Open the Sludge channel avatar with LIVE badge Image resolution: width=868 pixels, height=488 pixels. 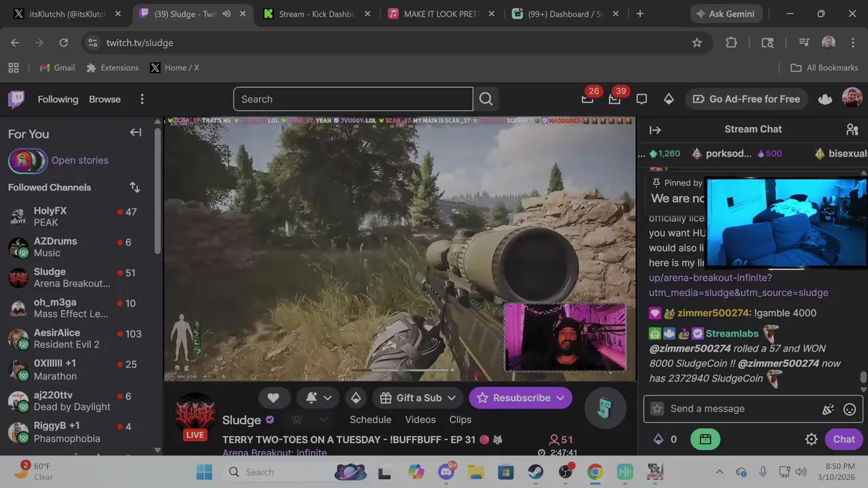[x=195, y=417]
